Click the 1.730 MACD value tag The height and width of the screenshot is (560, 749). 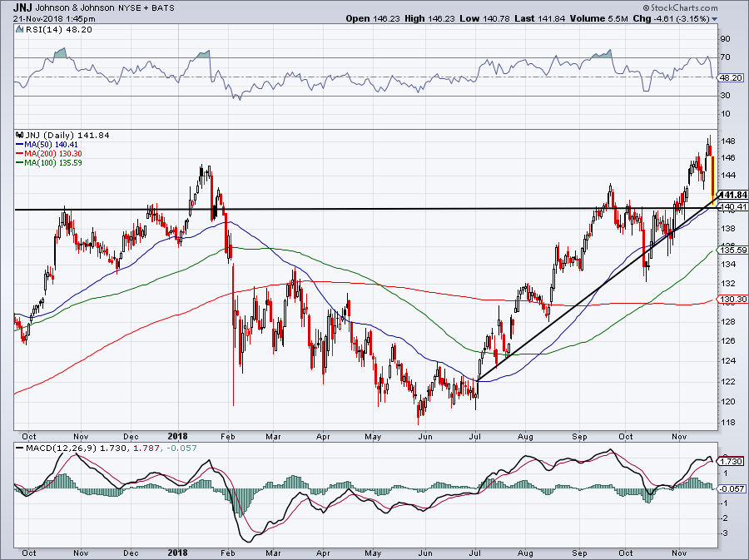point(732,461)
